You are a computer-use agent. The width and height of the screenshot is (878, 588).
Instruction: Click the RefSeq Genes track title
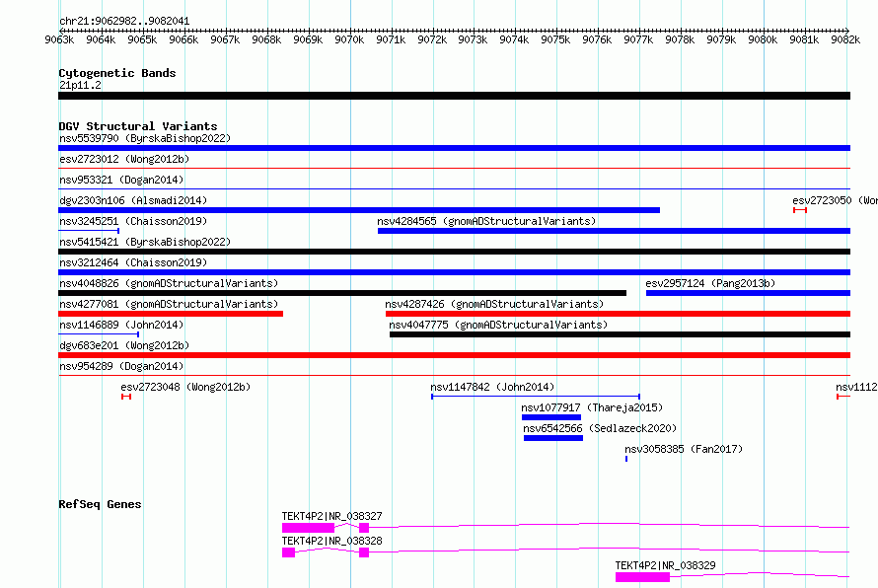pyautogui.click(x=100, y=504)
